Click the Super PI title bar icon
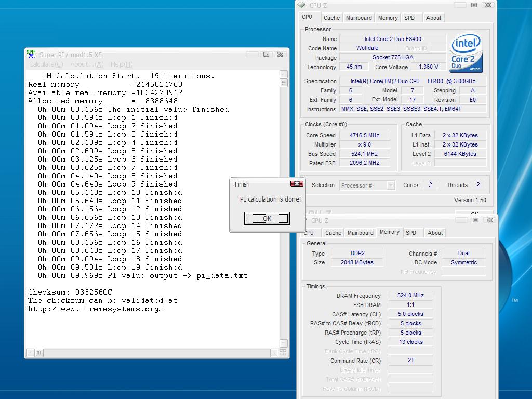Viewport: 532px width, 399px height. point(32,54)
